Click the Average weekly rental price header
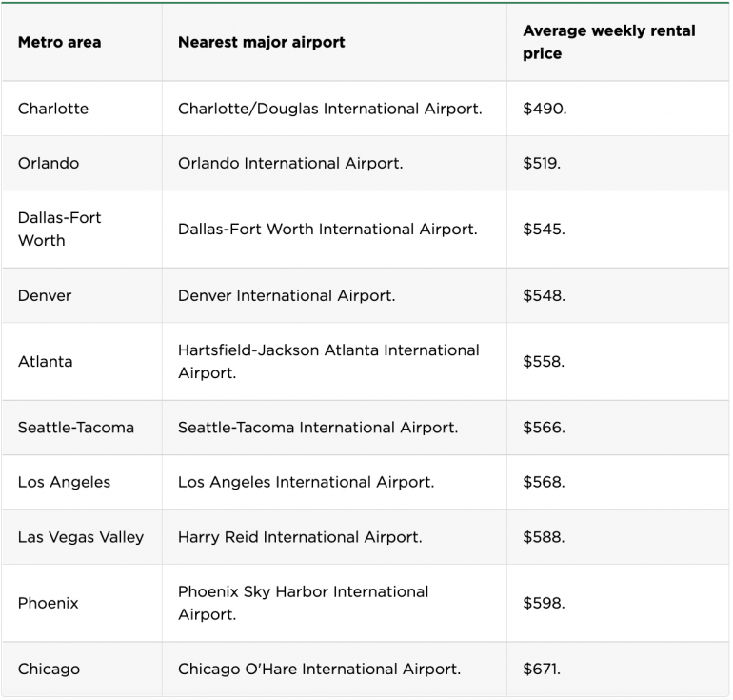Image resolution: width=733 pixels, height=700 pixels. click(x=608, y=42)
